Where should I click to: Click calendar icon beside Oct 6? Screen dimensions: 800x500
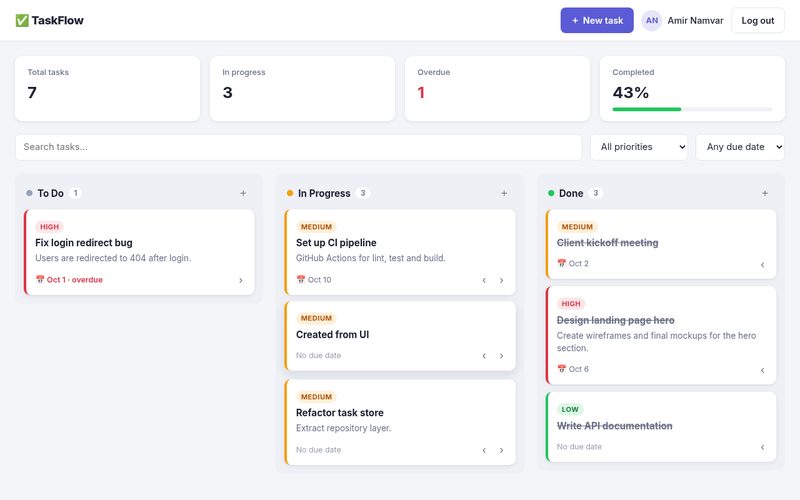click(x=561, y=368)
